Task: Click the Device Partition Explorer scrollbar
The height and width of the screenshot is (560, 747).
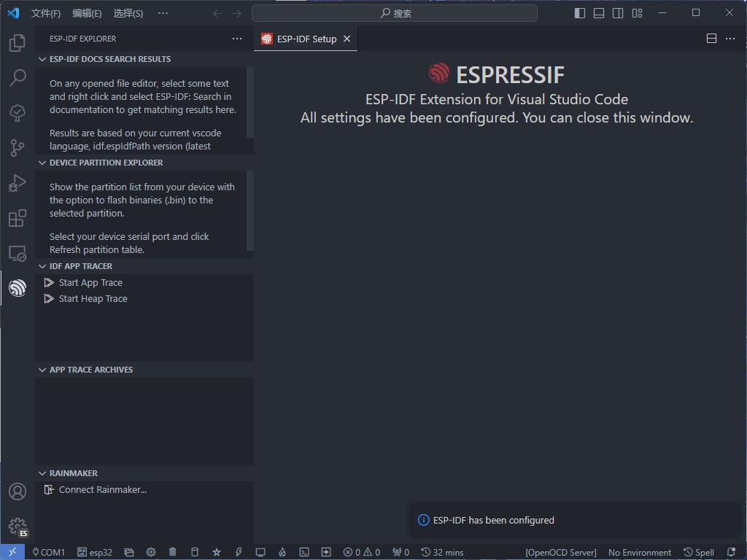Action: click(250, 211)
